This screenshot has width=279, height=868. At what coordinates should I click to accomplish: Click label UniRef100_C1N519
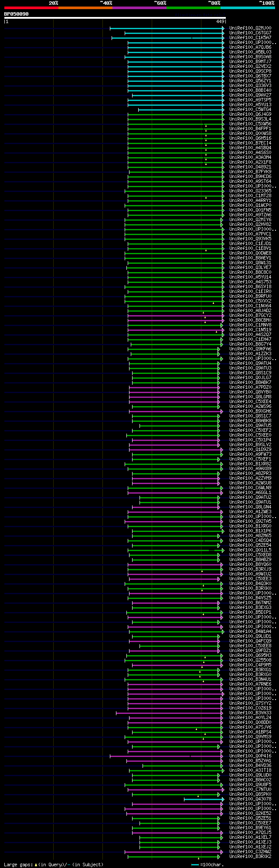point(250,330)
